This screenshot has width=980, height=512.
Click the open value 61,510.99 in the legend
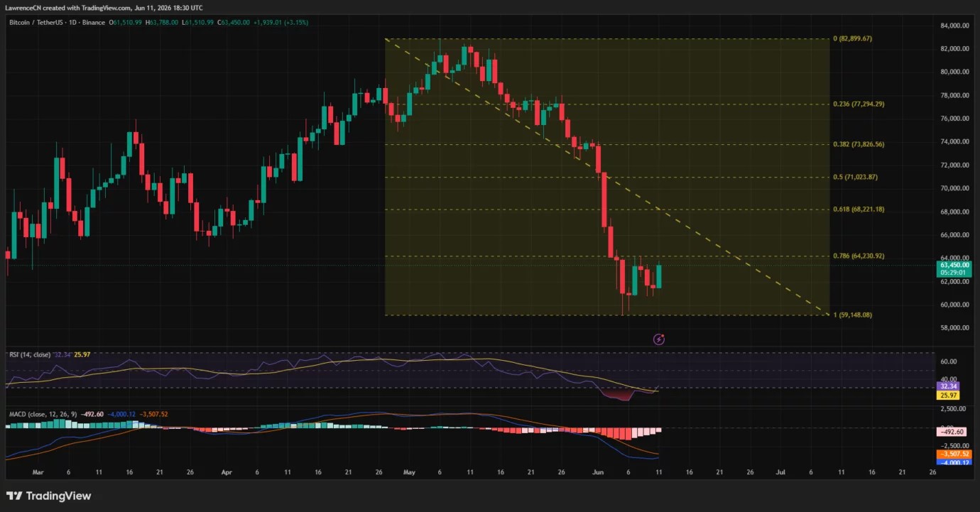point(129,23)
